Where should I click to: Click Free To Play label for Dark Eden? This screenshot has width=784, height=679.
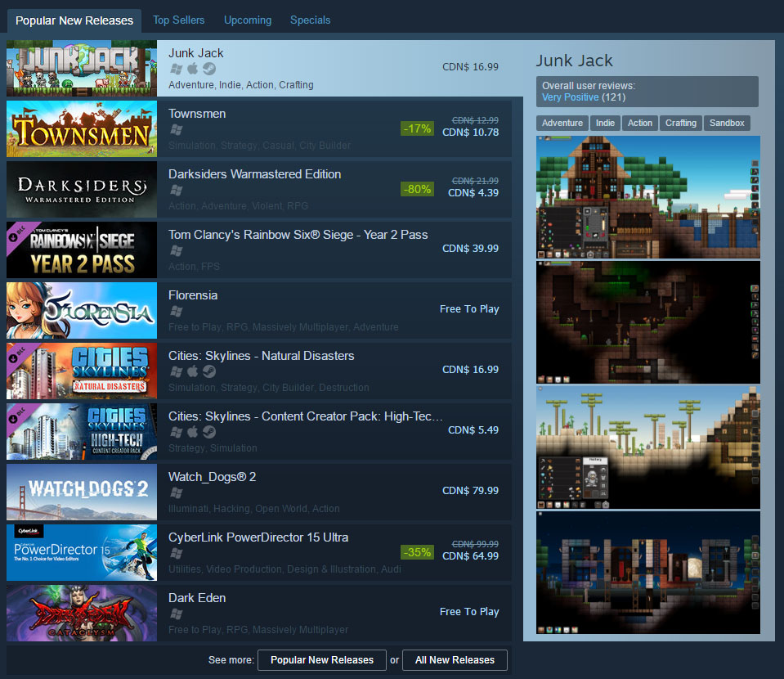point(469,612)
